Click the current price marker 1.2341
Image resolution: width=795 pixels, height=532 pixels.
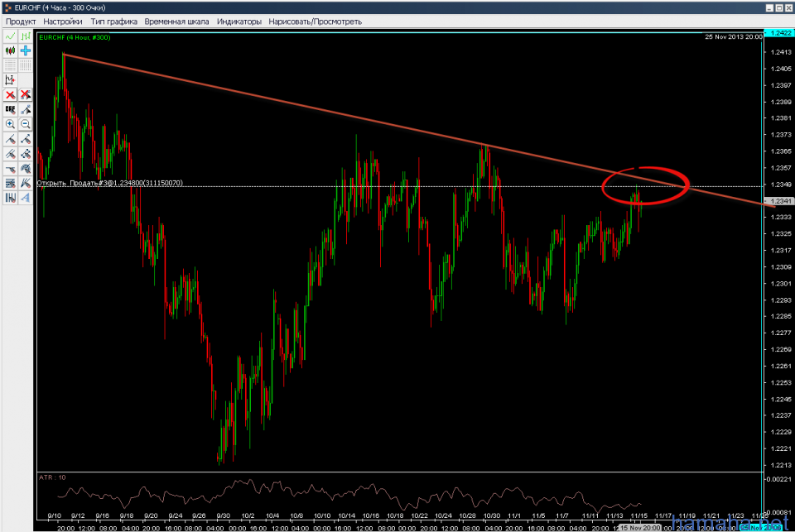[781, 201]
